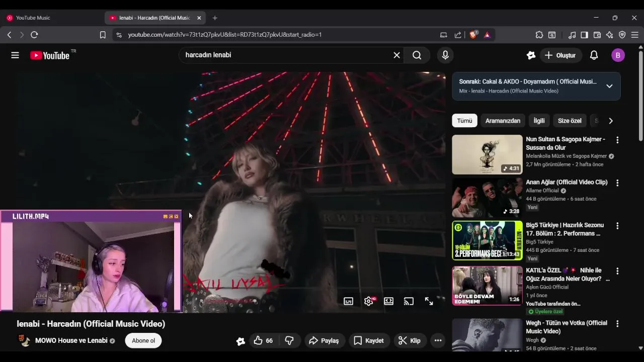This screenshot has width=644, height=362.
Task: Share the video with Paylaş
Action: [x=324, y=341]
